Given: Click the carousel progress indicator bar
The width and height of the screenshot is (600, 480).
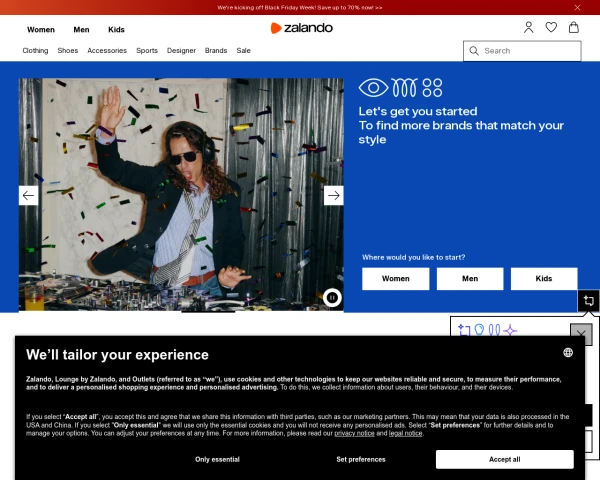Looking at the screenshot, I should [208, 312].
